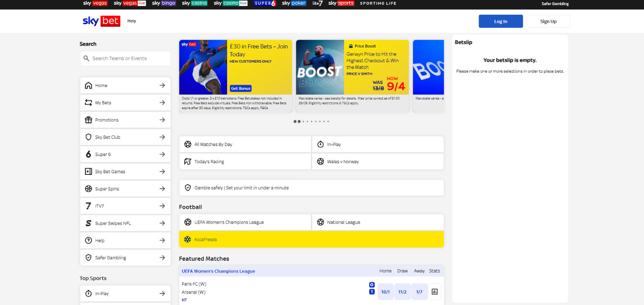Click the Sky Bet Games icon

pos(88,172)
